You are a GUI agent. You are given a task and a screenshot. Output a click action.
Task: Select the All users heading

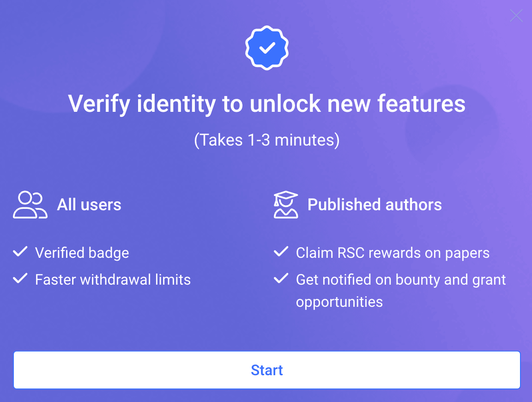point(89,205)
